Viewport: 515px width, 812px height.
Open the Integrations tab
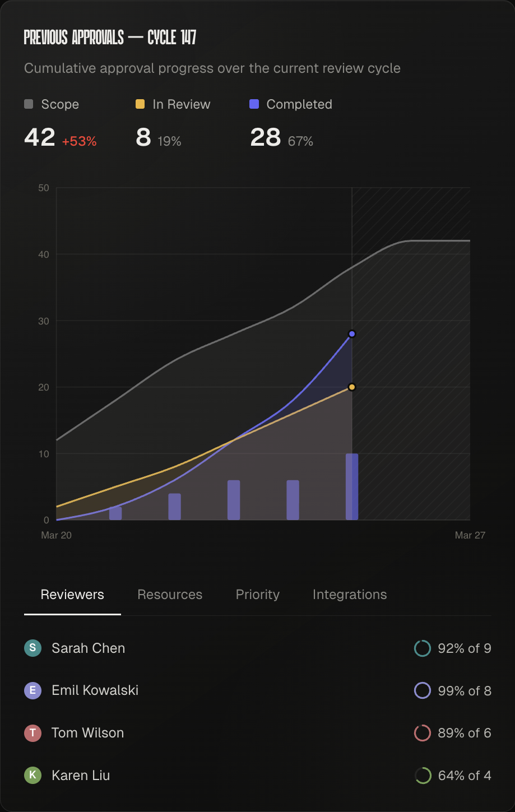click(349, 595)
